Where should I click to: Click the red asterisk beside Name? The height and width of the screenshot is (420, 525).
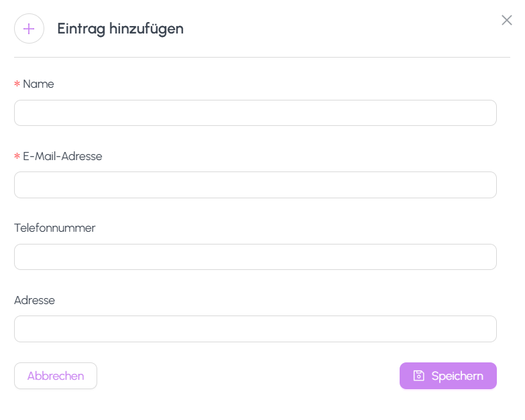click(x=17, y=84)
